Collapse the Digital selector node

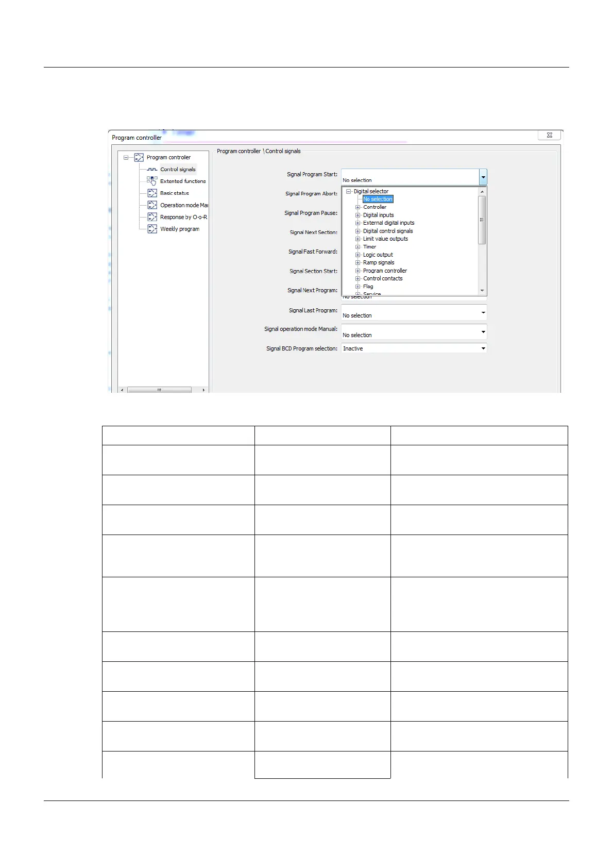pyautogui.click(x=349, y=191)
